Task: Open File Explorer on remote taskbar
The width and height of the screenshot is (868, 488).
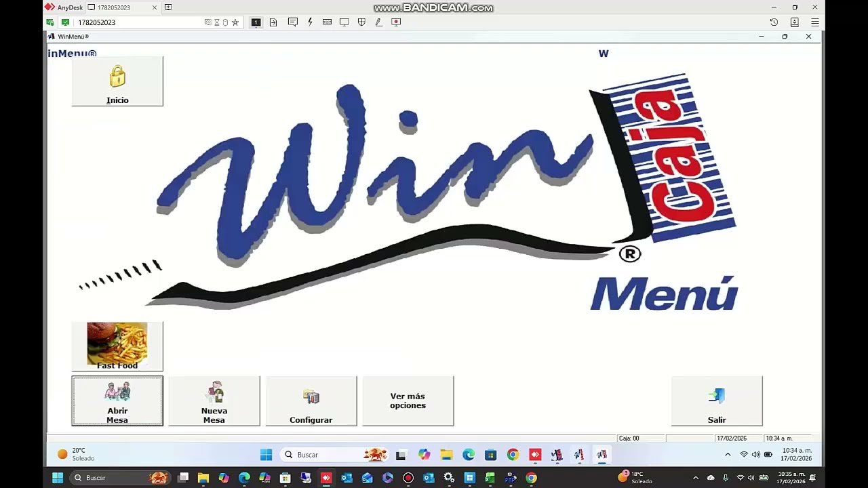Action: (x=446, y=455)
